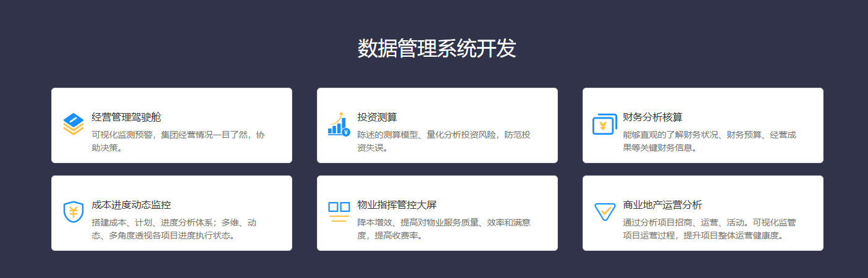Select the 财务分析核算 heading
This screenshot has width=868, height=278.
(x=652, y=117)
